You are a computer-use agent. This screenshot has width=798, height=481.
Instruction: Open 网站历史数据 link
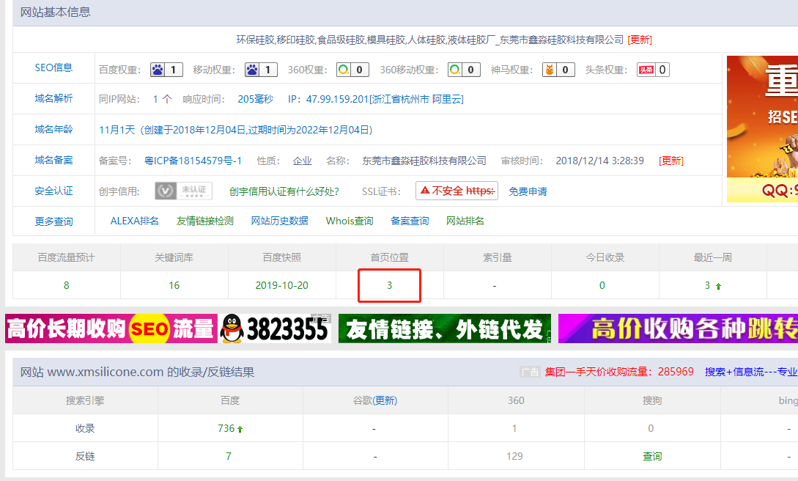[279, 221]
